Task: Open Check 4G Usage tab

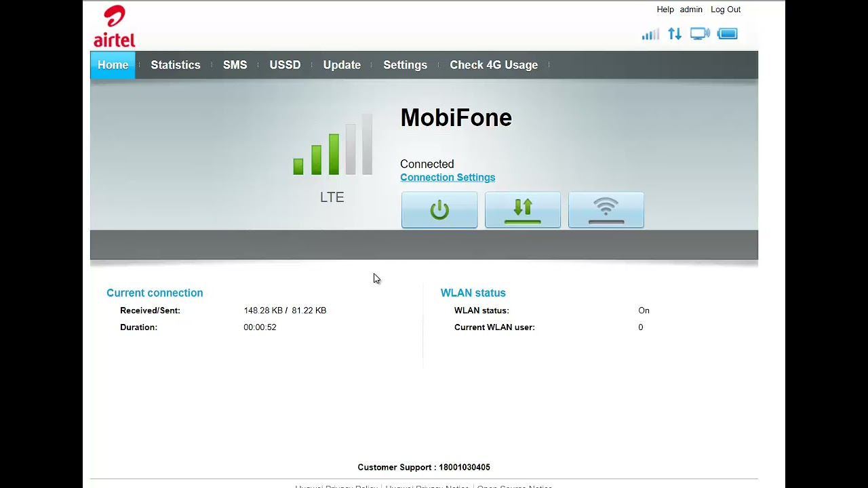Action: 494,65
